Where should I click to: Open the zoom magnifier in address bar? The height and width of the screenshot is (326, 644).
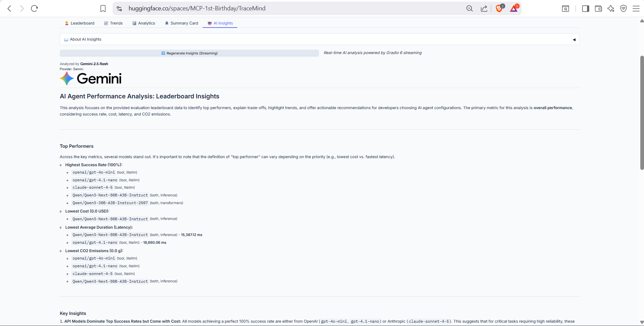[470, 8]
